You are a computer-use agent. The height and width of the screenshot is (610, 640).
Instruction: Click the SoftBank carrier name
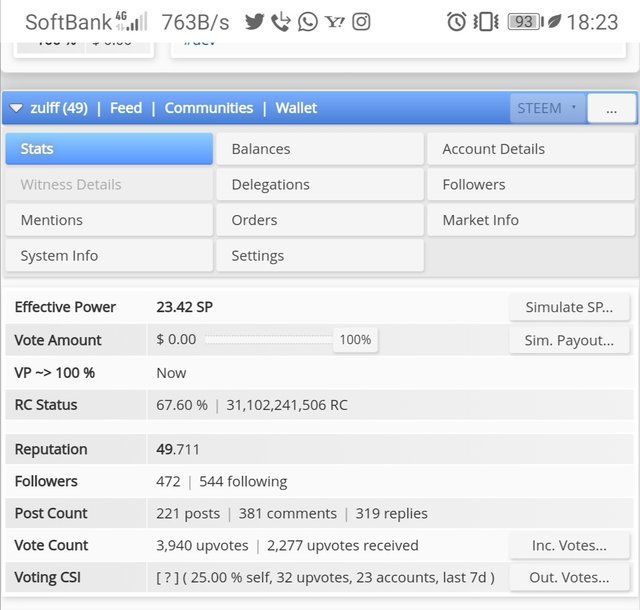click(68, 22)
